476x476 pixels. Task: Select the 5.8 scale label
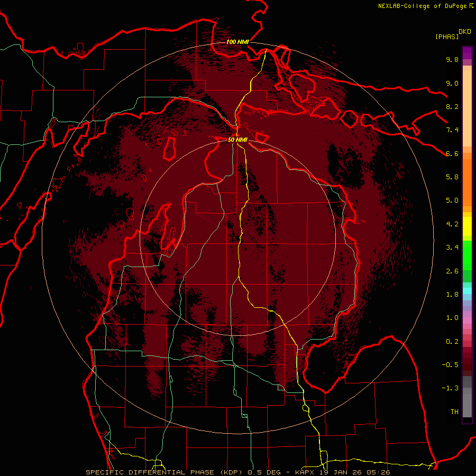(452, 177)
